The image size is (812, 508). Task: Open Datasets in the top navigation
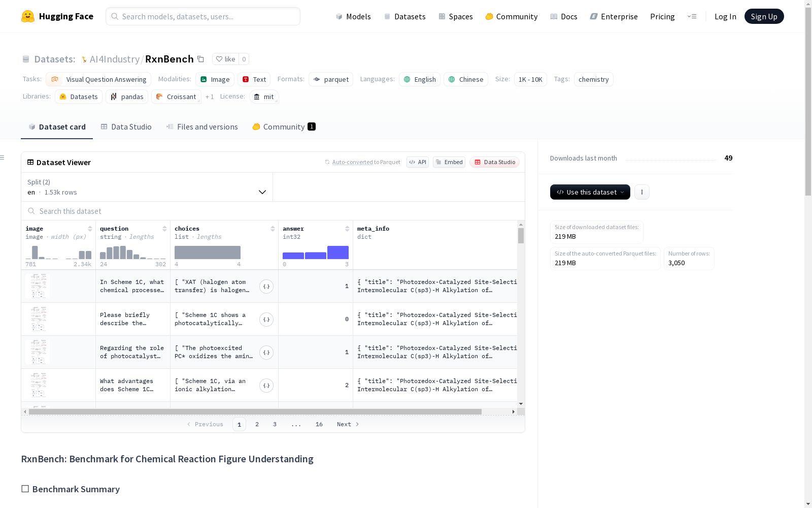(404, 16)
